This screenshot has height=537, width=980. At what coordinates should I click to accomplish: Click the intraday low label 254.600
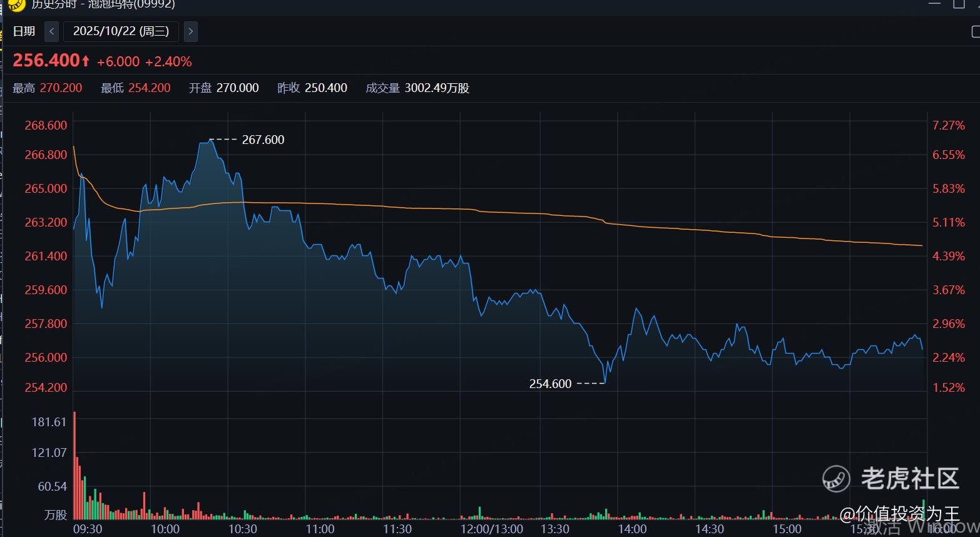[551, 384]
